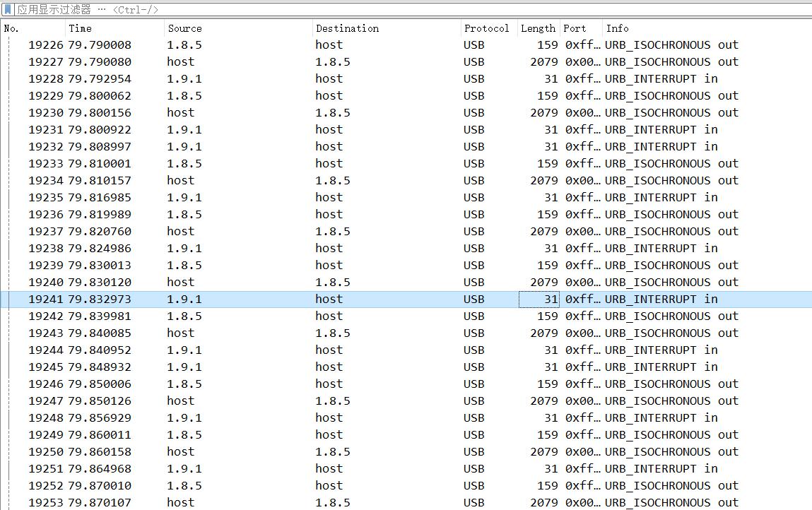The image size is (812, 510).
Task: Select packet 19233 at time 79.810001
Action: coord(406,164)
